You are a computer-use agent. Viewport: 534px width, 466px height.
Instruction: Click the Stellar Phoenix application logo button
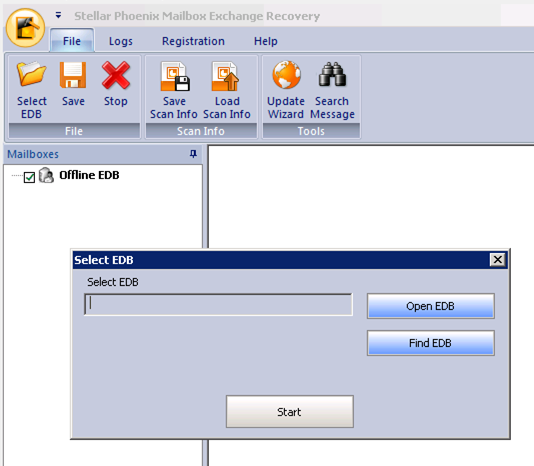pos(26,28)
